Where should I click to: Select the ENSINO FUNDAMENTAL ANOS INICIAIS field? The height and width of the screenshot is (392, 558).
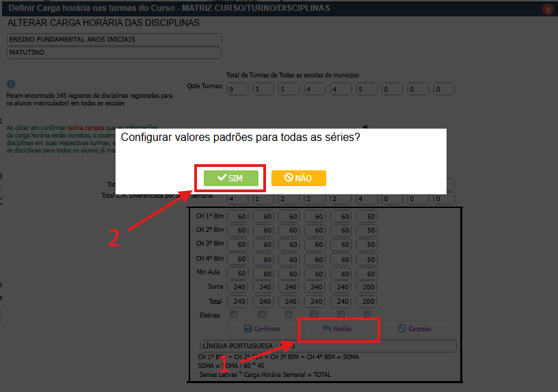pos(114,40)
